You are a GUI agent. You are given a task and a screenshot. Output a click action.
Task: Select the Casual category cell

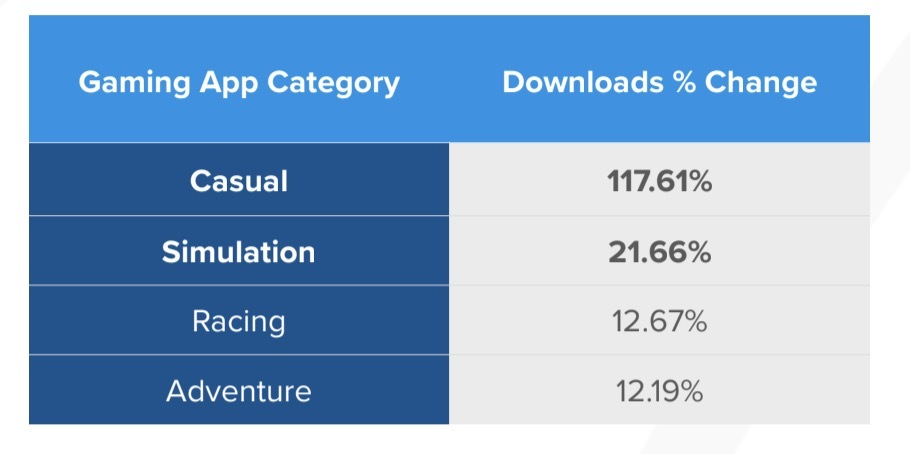pyautogui.click(x=239, y=179)
